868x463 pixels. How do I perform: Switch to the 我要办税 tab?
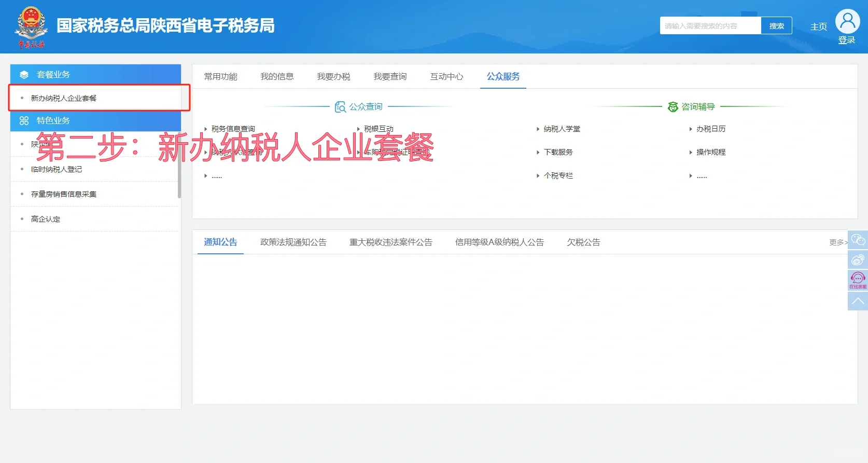pos(333,77)
